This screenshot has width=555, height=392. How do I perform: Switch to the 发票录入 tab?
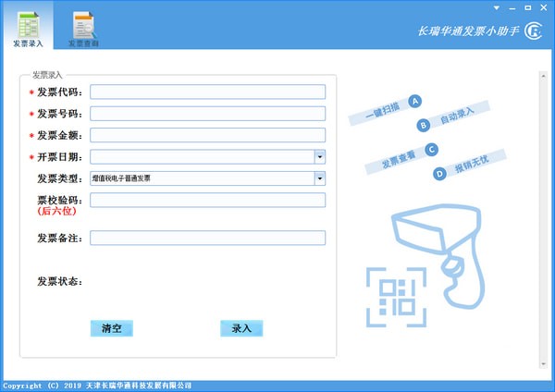[x=27, y=26]
